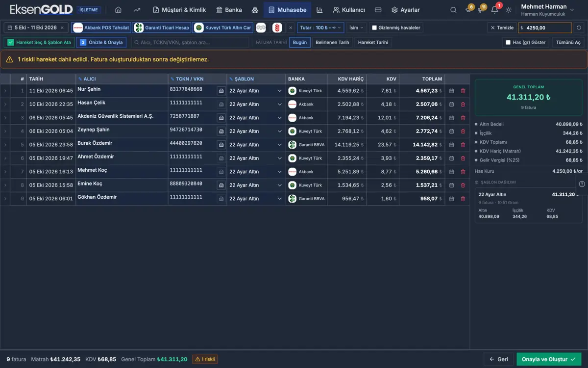
Task: Focus the has rate field showing 4250,00
Action: 545,28
